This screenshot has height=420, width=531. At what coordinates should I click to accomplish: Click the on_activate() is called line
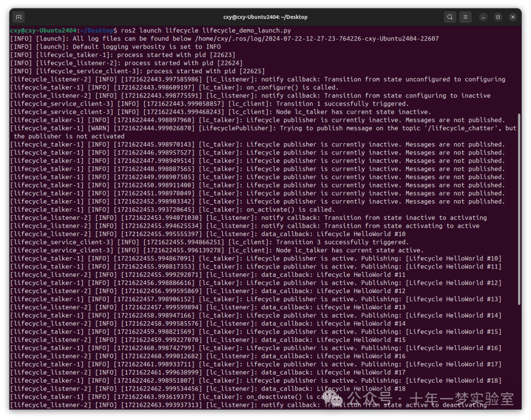click(173, 210)
